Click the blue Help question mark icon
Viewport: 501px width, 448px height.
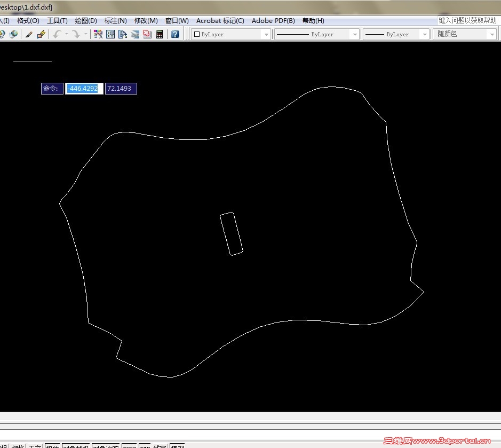pyautogui.click(x=175, y=34)
